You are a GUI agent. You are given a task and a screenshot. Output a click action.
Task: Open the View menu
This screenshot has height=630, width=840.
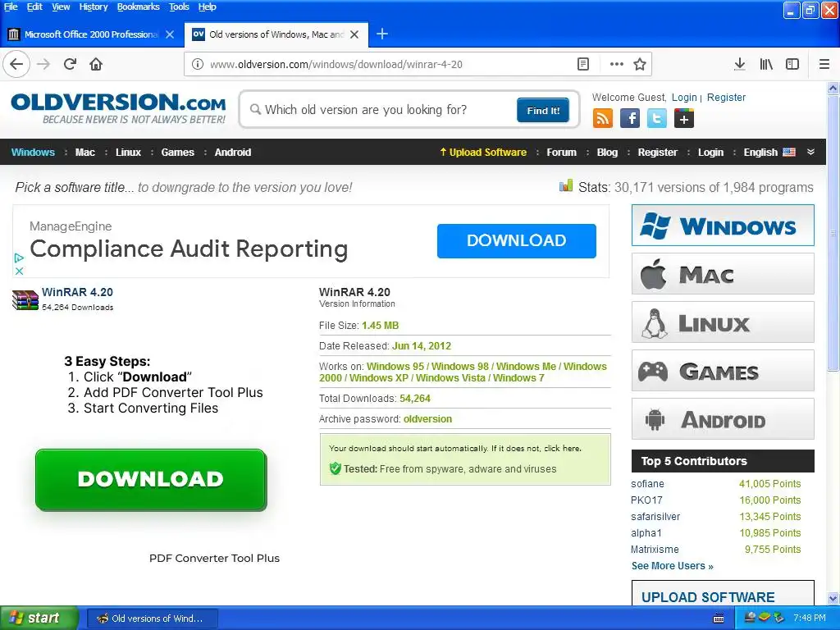click(x=61, y=7)
